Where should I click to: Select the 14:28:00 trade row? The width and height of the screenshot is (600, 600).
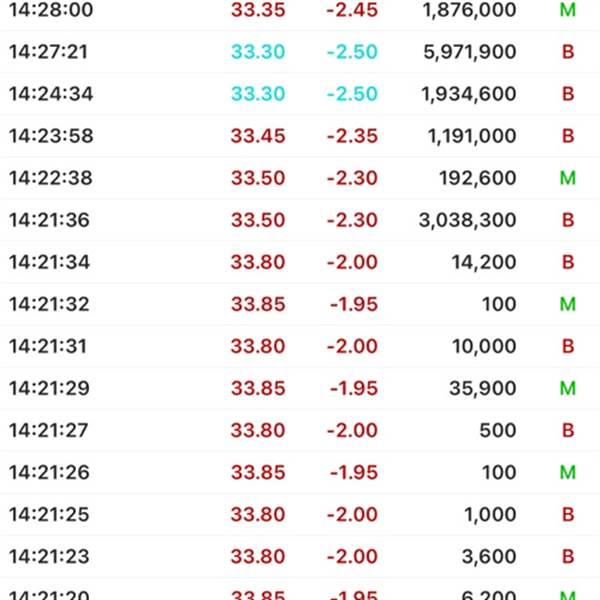pos(300,10)
